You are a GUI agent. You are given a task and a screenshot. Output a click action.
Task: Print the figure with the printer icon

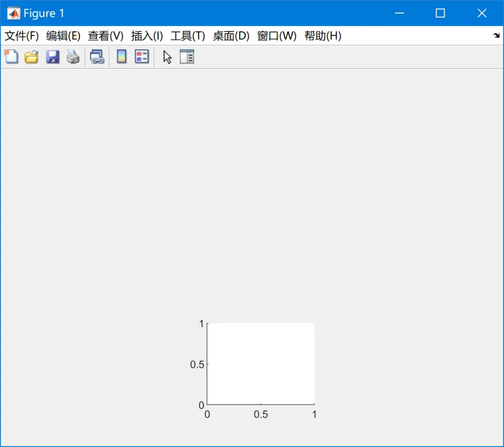tap(73, 57)
